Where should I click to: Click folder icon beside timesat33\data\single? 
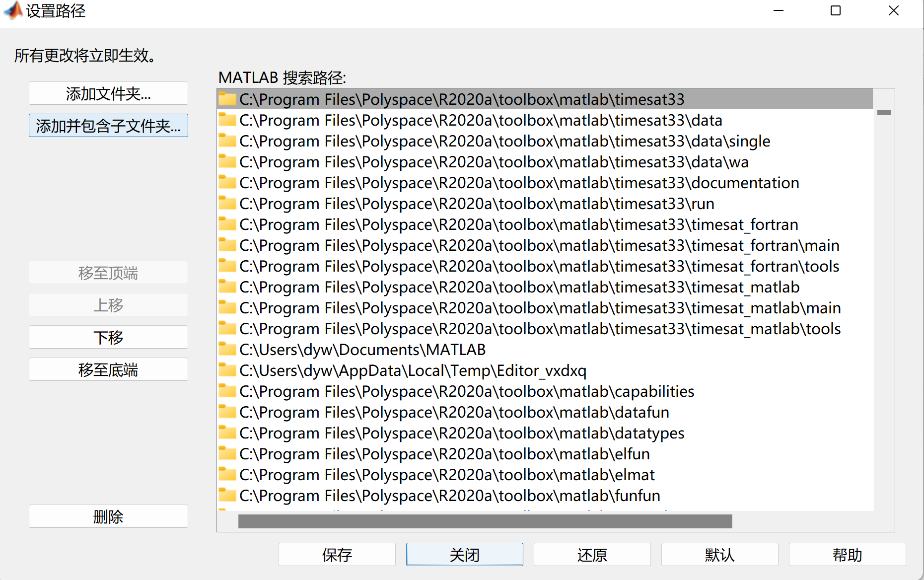coord(227,141)
